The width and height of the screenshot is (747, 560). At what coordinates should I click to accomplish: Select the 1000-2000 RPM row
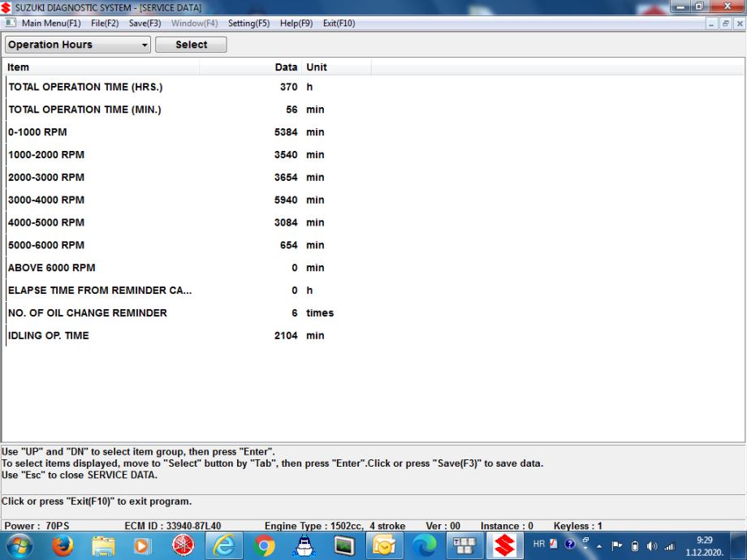188,155
